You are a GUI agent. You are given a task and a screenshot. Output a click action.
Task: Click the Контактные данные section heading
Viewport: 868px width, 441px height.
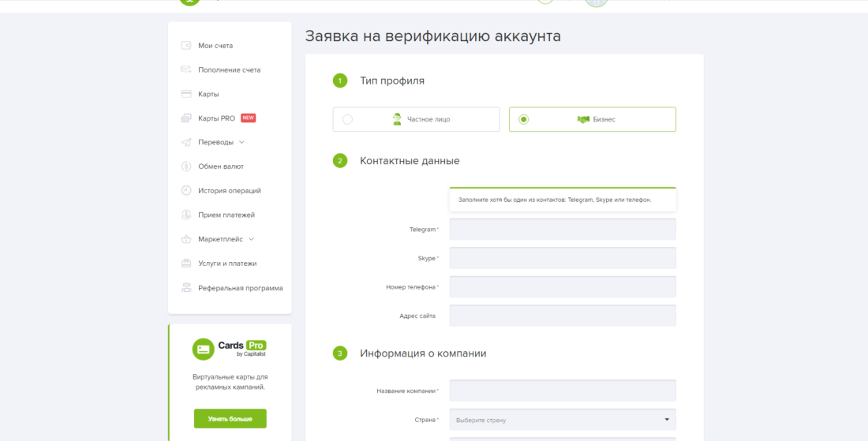coord(410,161)
